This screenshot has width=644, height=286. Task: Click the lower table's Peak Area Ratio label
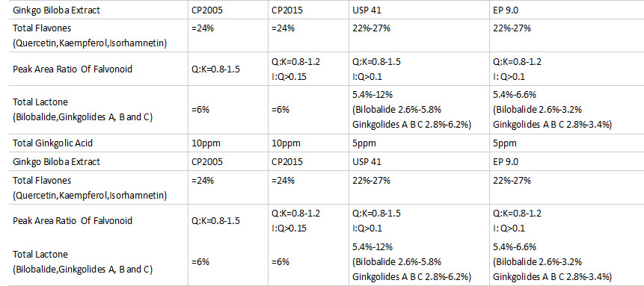point(73,220)
